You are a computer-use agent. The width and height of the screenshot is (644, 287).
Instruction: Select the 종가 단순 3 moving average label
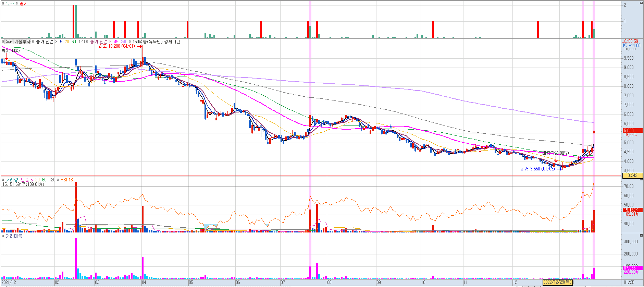(x=47, y=41)
